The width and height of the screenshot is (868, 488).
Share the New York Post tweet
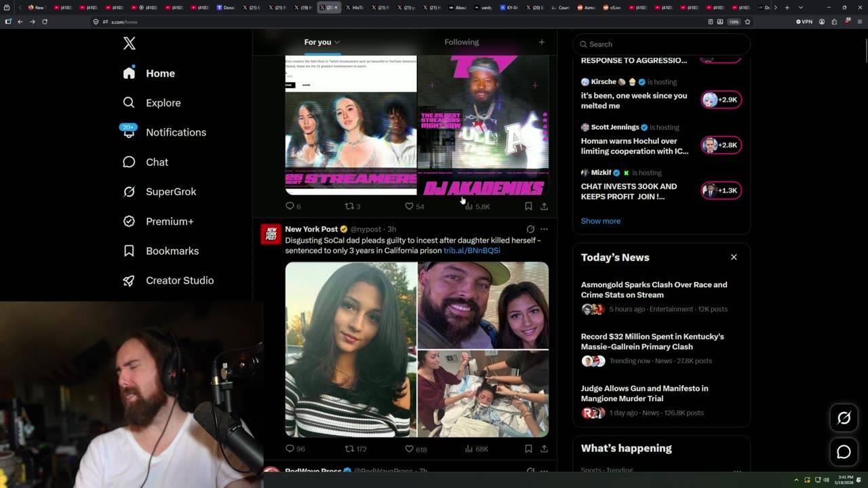coord(544,449)
